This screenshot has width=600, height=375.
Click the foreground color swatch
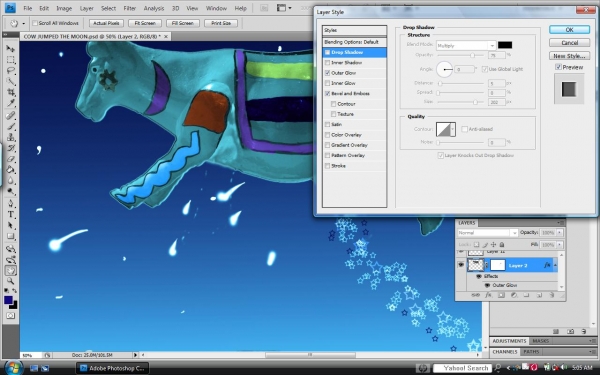[x=8, y=300]
